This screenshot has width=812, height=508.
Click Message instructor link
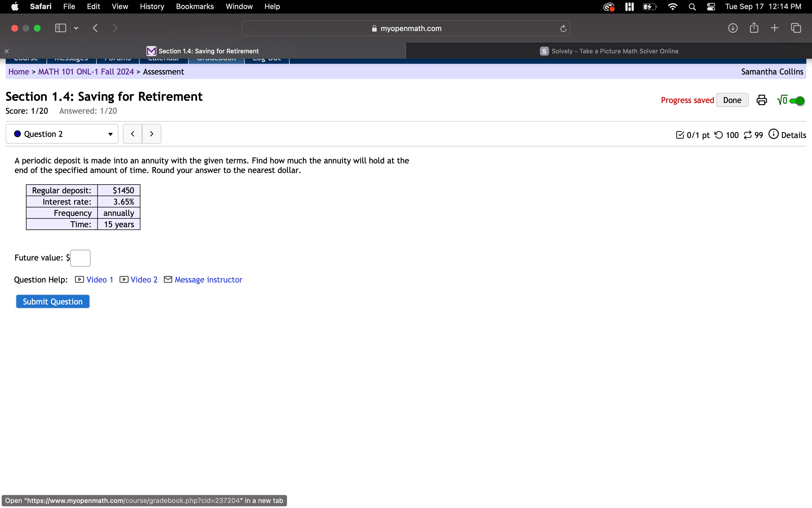pyautogui.click(x=208, y=279)
